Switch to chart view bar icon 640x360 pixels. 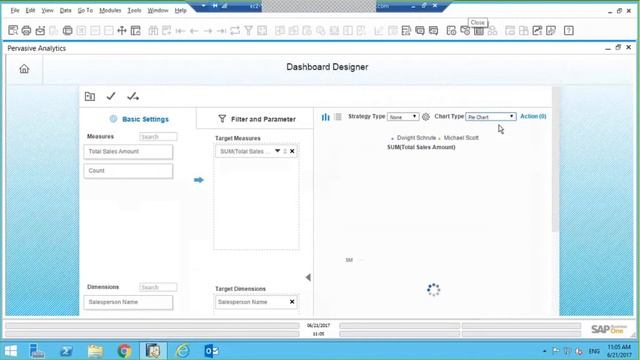click(325, 117)
